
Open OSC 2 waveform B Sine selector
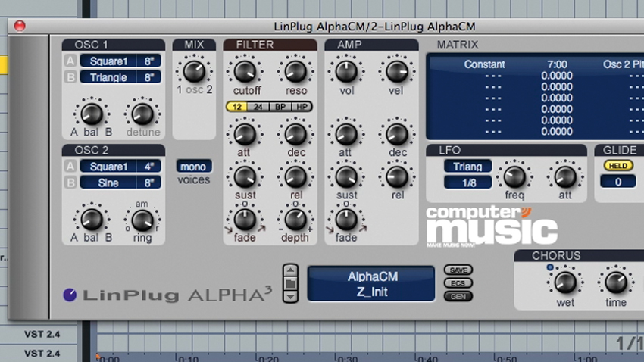(108, 183)
